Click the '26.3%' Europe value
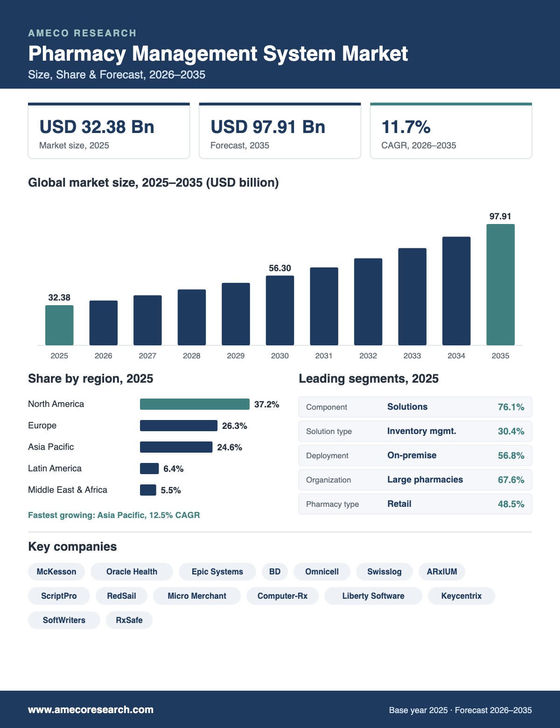This screenshot has height=728, width=560. (x=234, y=426)
